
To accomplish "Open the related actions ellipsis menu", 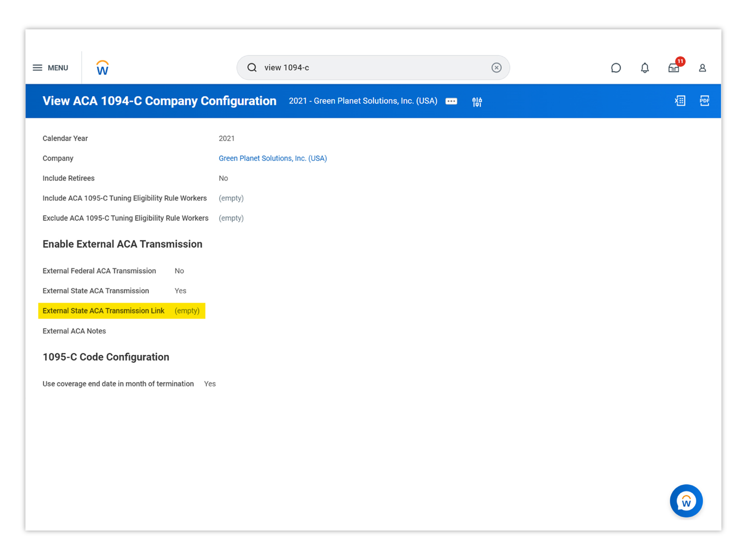I will click(x=451, y=101).
